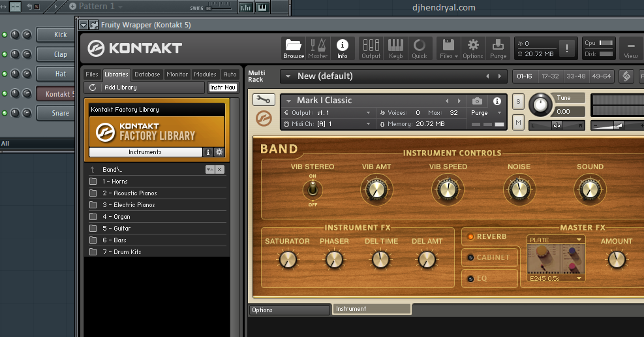Screen dimensions: 644x337
Task: Click the wrench edit instrument icon
Action: tap(263, 99)
